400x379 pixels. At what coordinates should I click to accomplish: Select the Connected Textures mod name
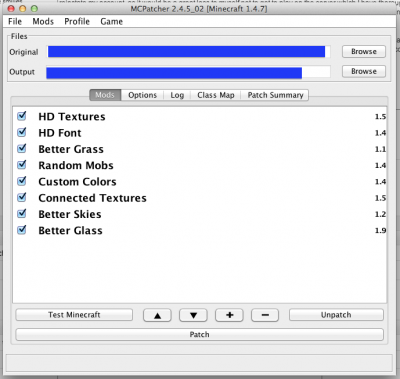coord(92,198)
